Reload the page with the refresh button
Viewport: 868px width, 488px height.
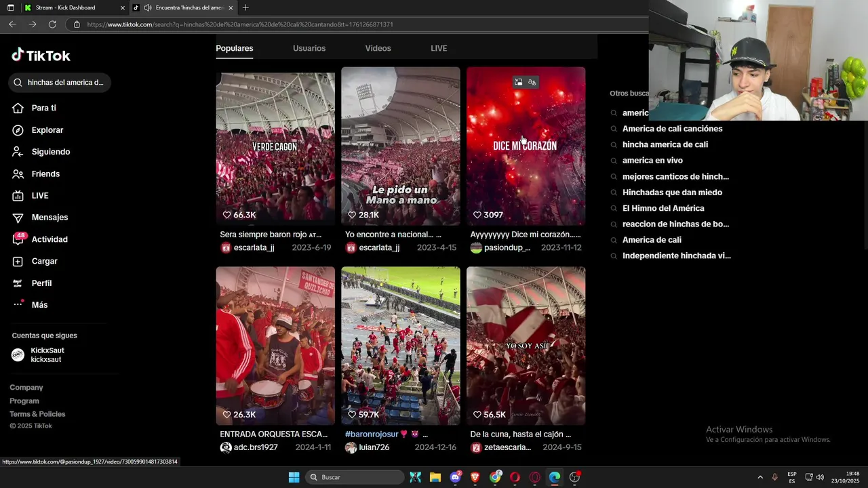pos(52,24)
